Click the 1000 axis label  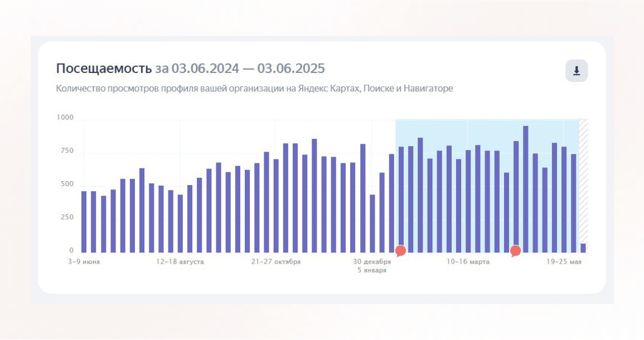(x=65, y=118)
